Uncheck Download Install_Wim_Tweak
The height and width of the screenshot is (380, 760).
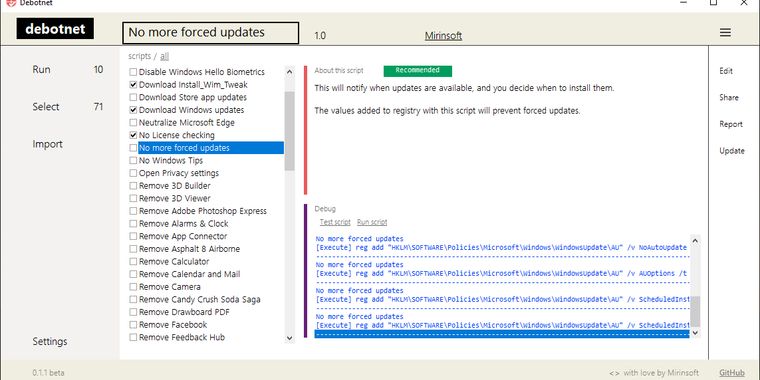[133, 85]
